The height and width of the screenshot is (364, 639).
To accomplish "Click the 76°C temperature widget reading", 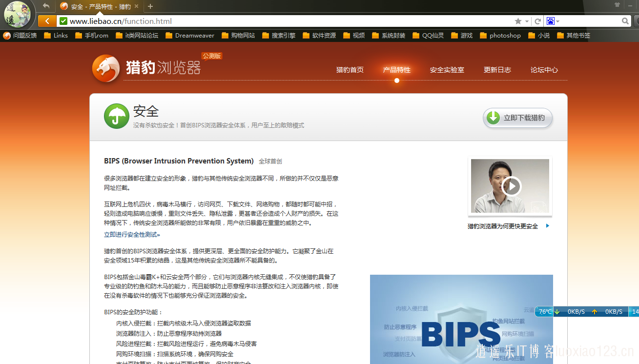I will click(x=545, y=311).
